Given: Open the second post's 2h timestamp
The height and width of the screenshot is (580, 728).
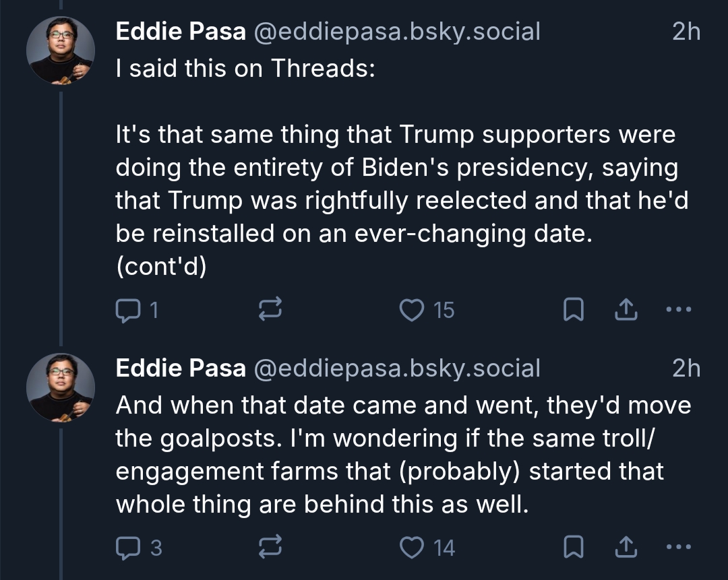Looking at the screenshot, I should pyautogui.click(x=686, y=368).
